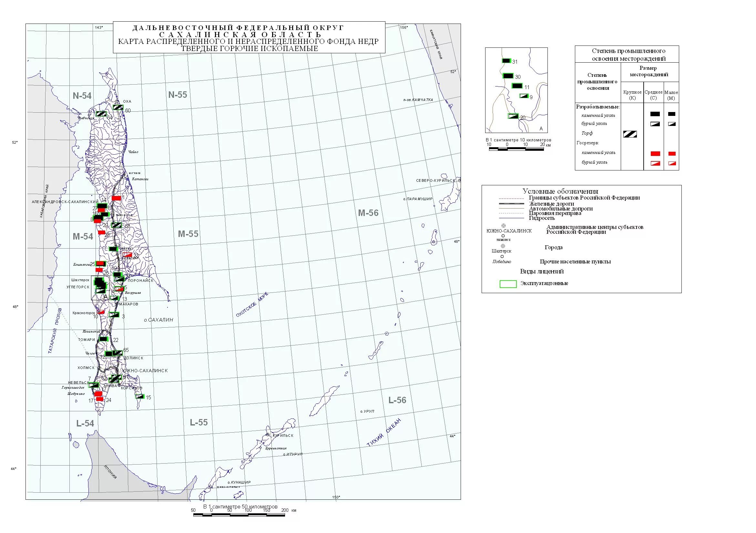Select the brown coal marker numbered 9

(524, 96)
